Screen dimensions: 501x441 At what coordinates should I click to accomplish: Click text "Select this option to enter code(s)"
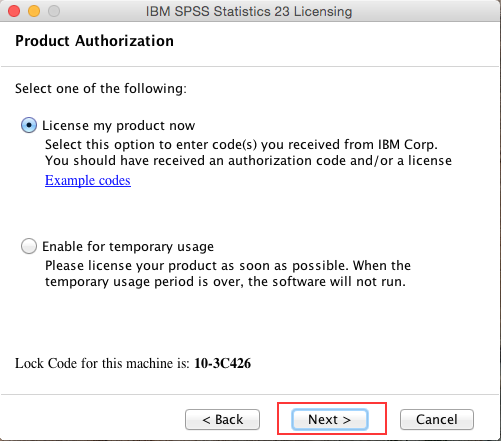pos(151,145)
